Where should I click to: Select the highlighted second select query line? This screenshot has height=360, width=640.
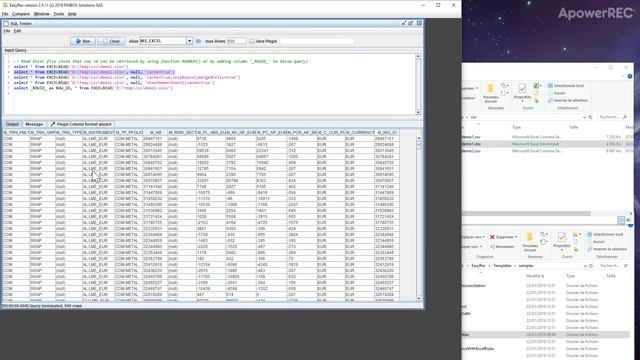point(94,72)
